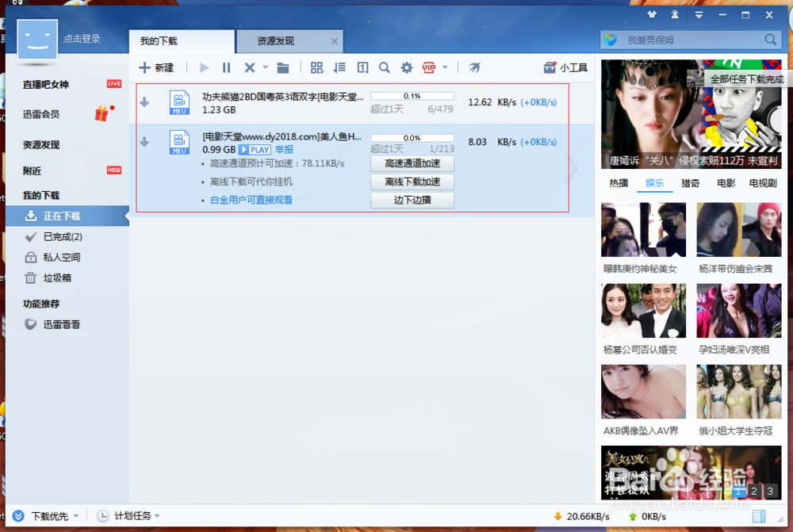Toggle the side panel icon in status bar

tap(759, 516)
